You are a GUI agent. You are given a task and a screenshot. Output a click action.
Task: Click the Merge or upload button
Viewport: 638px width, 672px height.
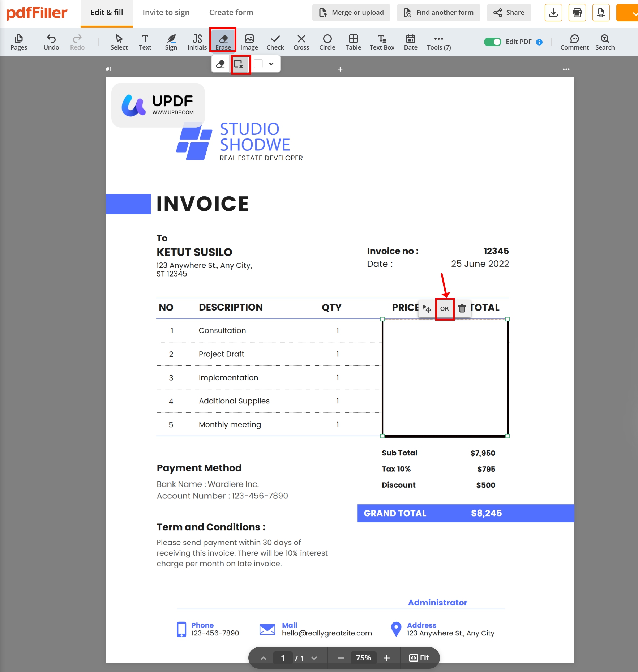(x=351, y=13)
